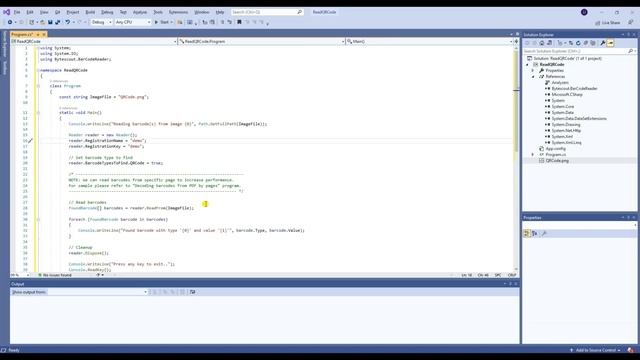The height and width of the screenshot is (360, 640).
Task: Click the Start debugging button
Action: (162, 22)
